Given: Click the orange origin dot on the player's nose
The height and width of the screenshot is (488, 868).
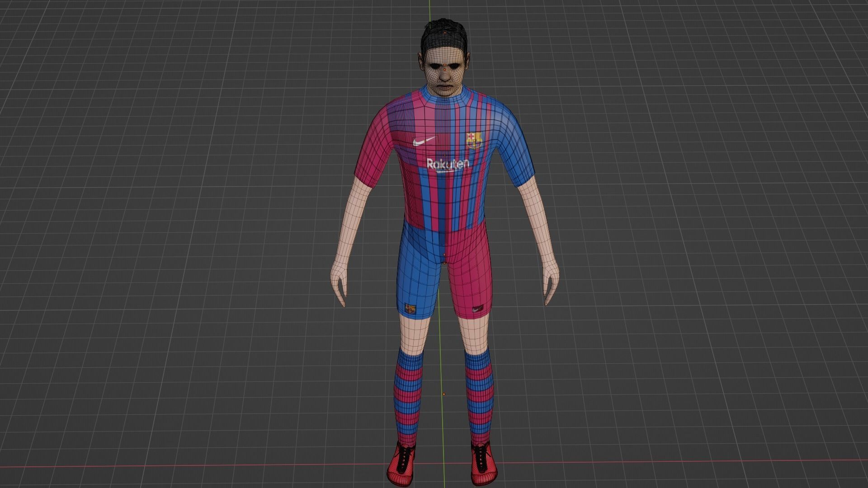Looking at the screenshot, I should (446, 69).
